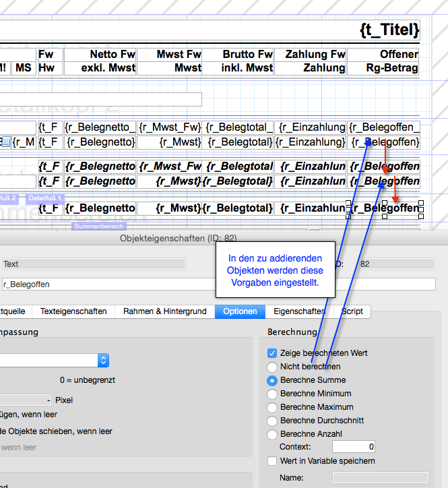This screenshot has width=448, height=488.
Task: Click the Detailfuß 1 band label
Action: (x=46, y=198)
